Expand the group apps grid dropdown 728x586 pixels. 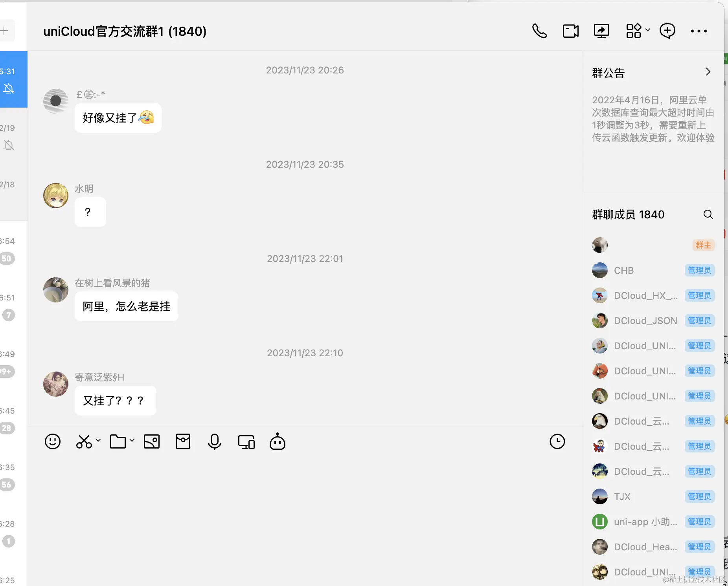click(x=648, y=31)
